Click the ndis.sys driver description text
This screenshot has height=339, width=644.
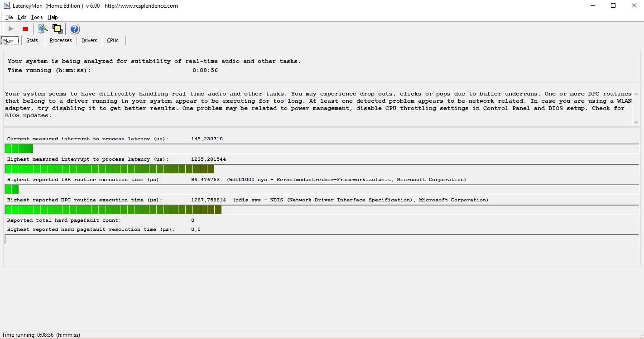361,200
